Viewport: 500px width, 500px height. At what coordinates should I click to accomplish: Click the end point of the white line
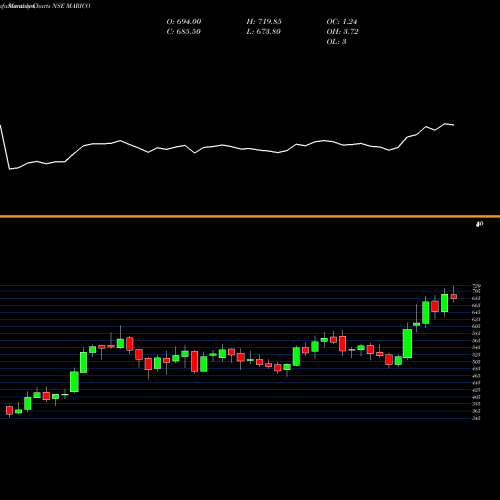pyautogui.click(x=454, y=125)
